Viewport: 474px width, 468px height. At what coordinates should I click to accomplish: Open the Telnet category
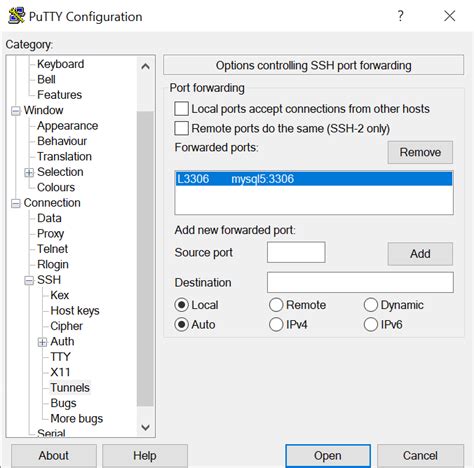(x=52, y=249)
